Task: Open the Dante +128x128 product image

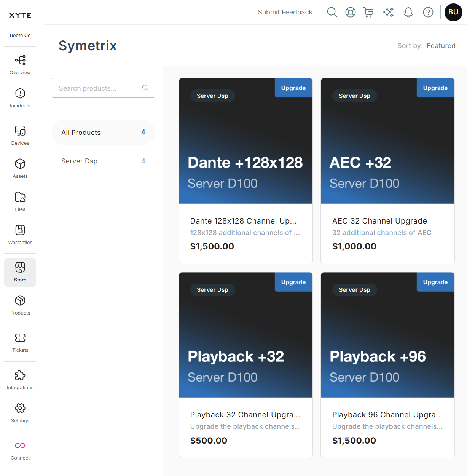Action: click(245, 141)
